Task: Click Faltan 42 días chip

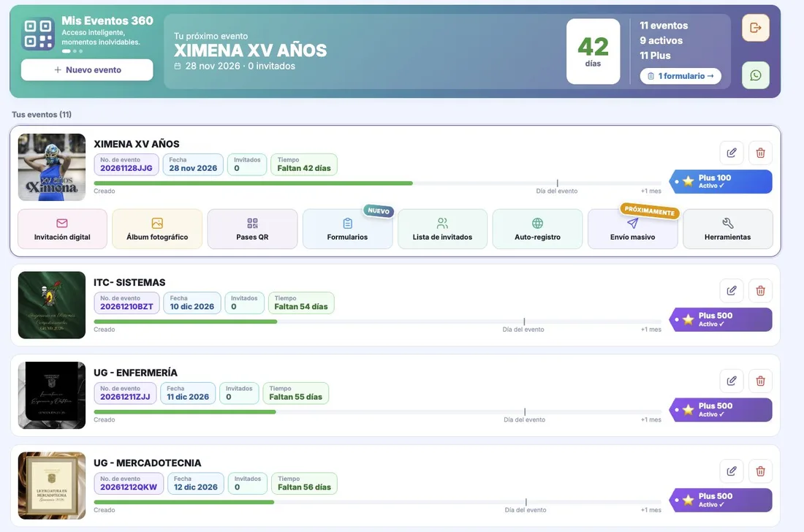Action: click(x=304, y=164)
